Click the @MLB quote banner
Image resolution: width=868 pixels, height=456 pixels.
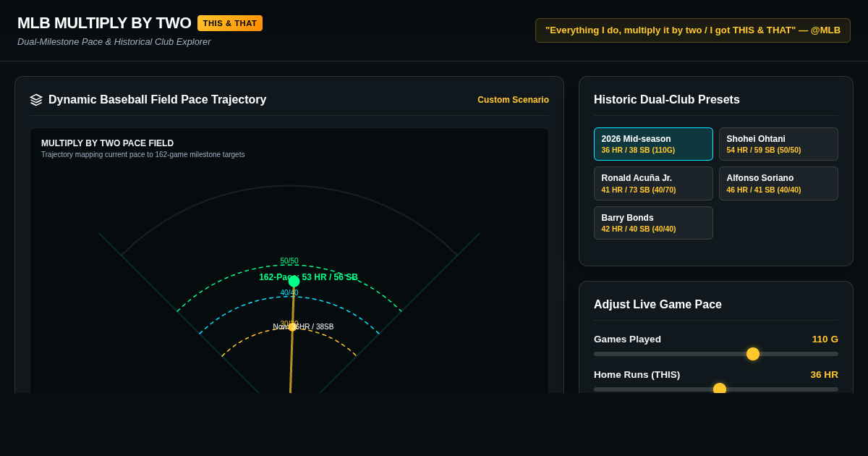click(693, 30)
